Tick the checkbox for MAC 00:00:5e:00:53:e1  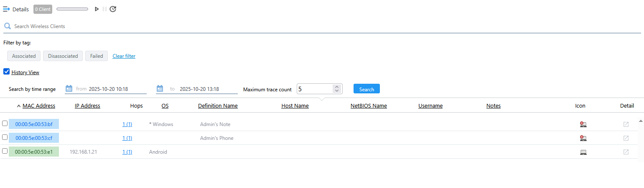5,151
